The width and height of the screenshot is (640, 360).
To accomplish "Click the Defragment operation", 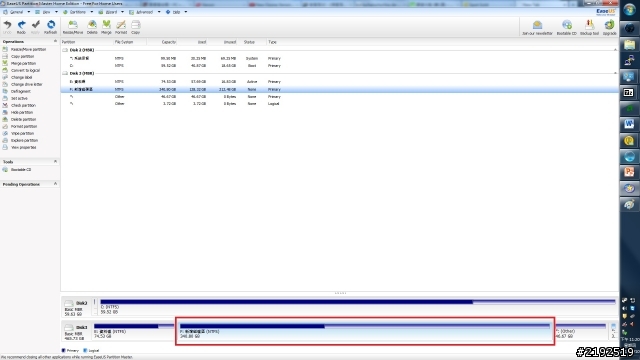I will pos(21,91).
